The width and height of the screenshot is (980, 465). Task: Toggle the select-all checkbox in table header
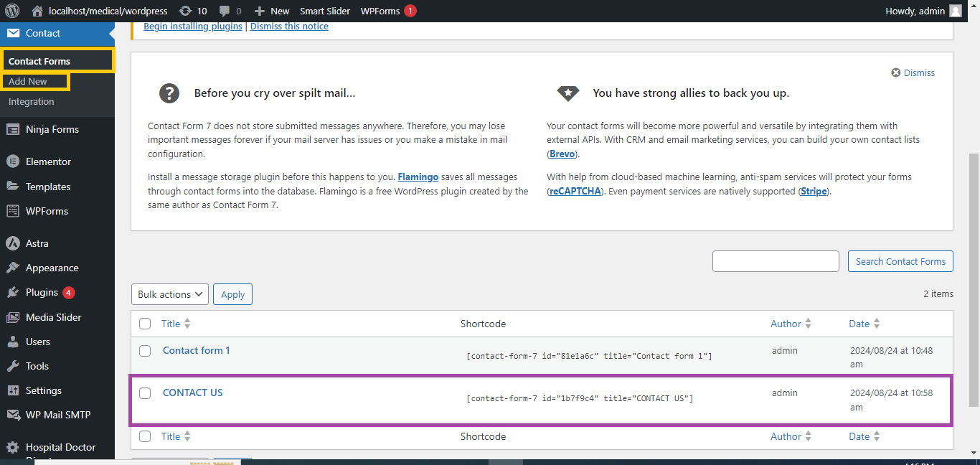(x=145, y=324)
